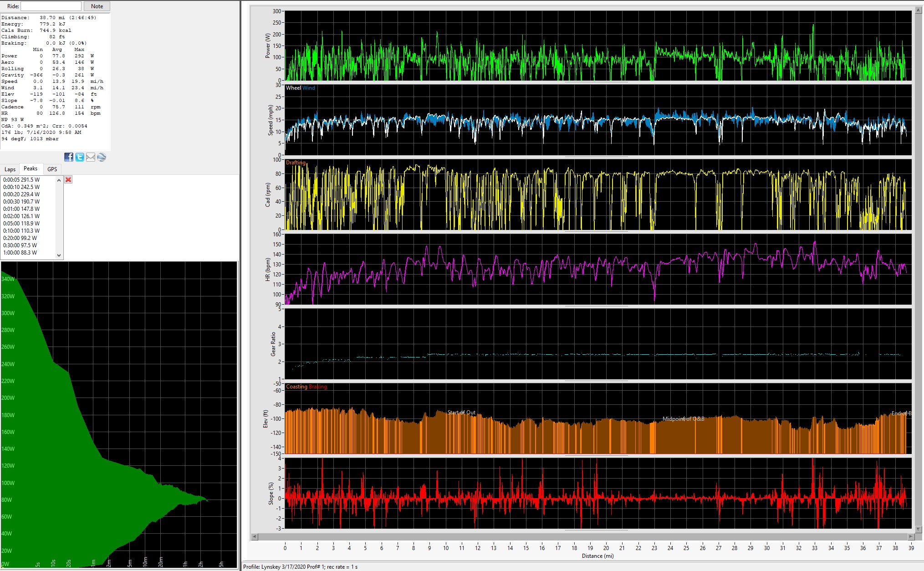
Task: Select the Peaks tab
Action: point(31,168)
